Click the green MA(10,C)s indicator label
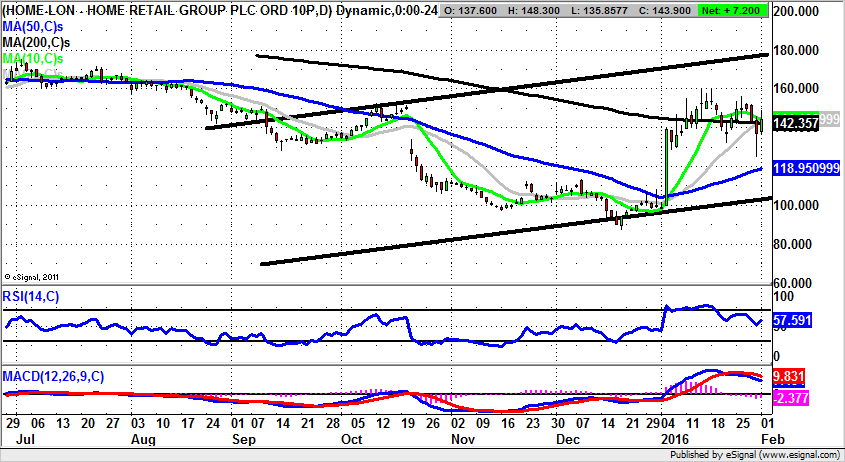 pyautogui.click(x=33, y=60)
